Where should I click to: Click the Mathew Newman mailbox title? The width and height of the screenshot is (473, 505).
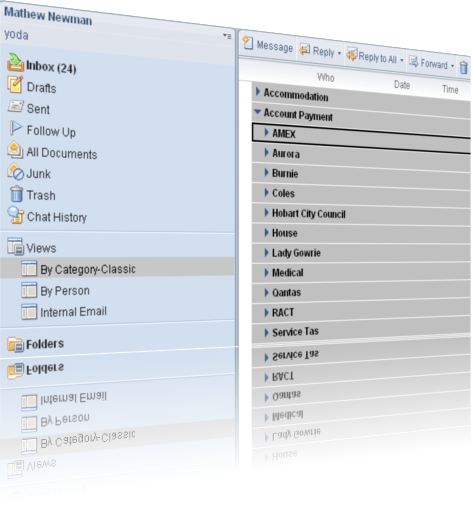coord(48,16)
